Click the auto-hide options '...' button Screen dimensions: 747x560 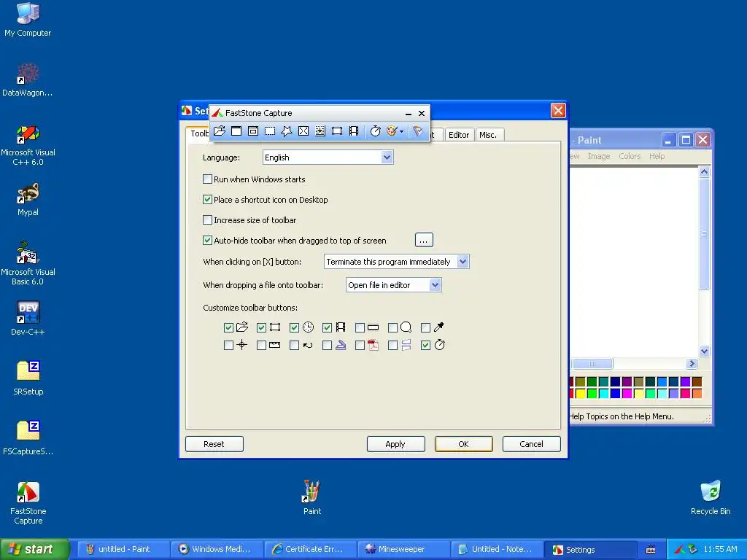pos(424,241)
